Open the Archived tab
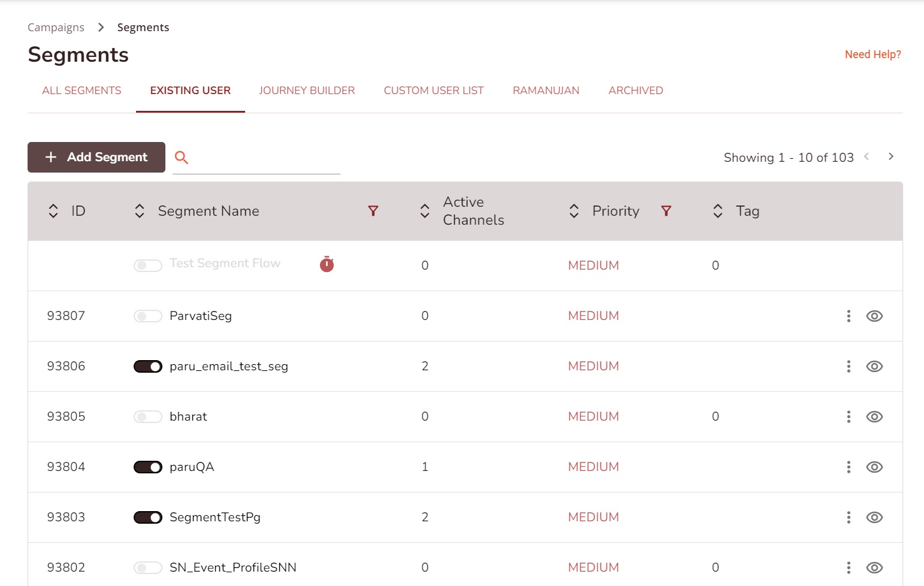The width and height of the screenshot is (924, 586). [635, 90]
